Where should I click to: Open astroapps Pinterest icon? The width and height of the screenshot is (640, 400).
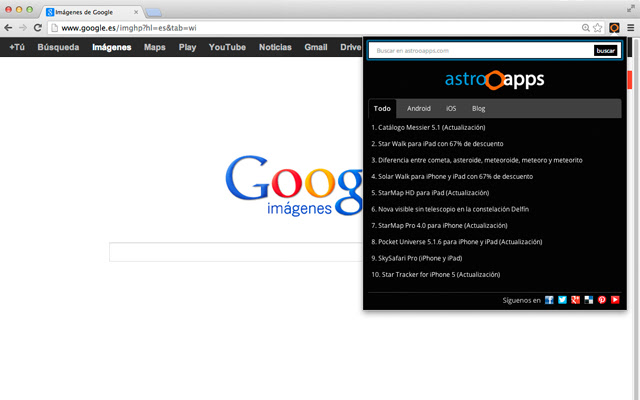click(x=602, y=300)
